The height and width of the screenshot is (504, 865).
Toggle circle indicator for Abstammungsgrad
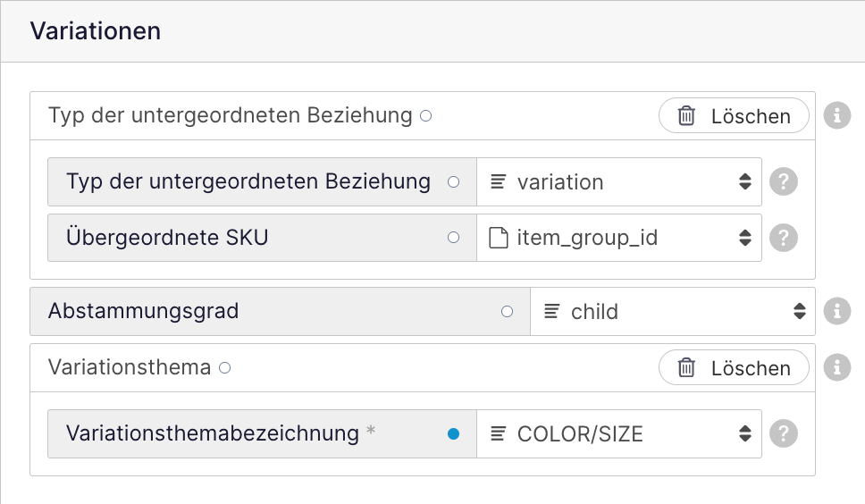(508, 312)
